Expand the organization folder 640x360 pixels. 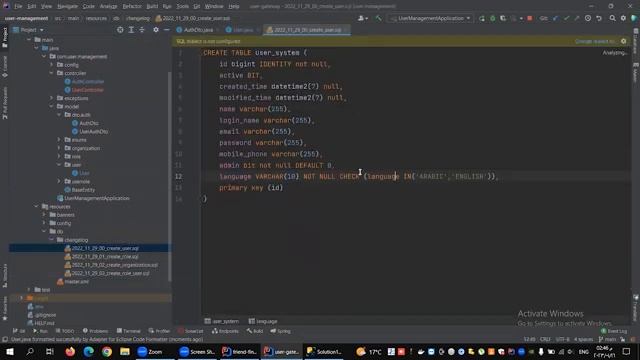pos(59,148)
